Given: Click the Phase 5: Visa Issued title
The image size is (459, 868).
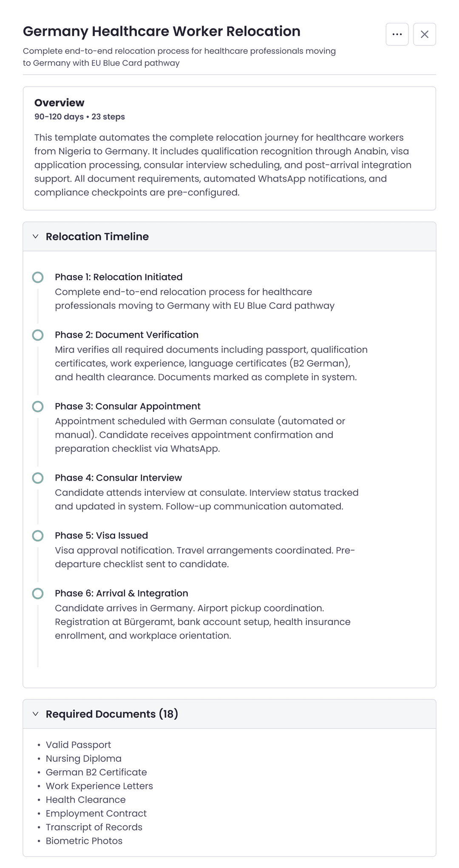Looking at the screenshot, I should (x=101, y=535).
